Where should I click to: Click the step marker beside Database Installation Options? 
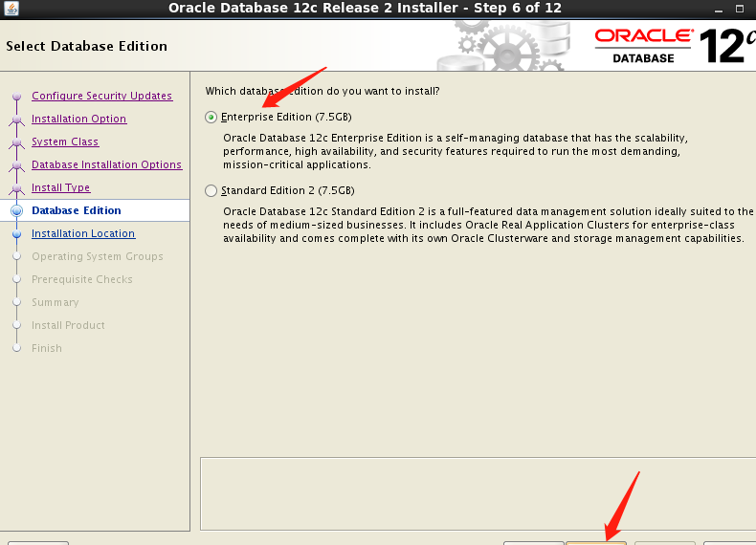17,164
